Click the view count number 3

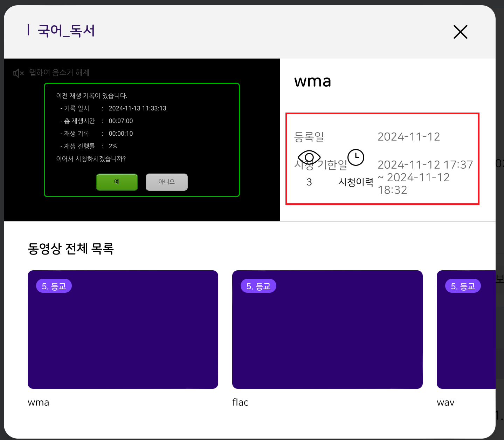click(x=309, y=182)
